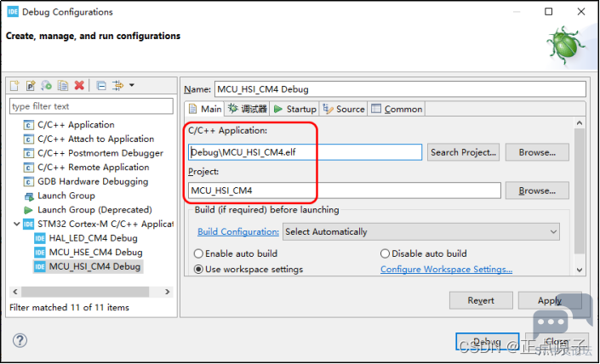Click the Project name field
The width and height of the screenshot is (600, 364).
tap(345, 191)
